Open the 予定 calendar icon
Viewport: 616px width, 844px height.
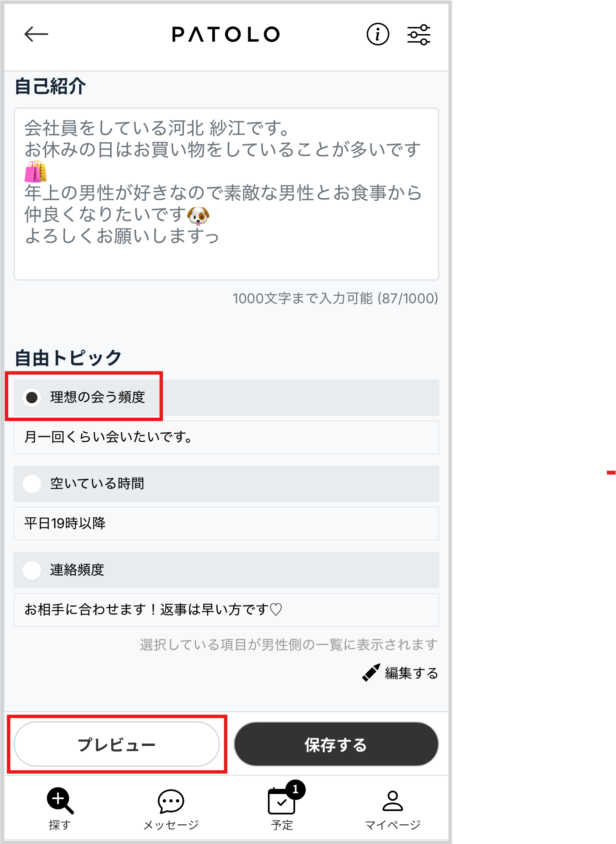(x=282, y=800)
